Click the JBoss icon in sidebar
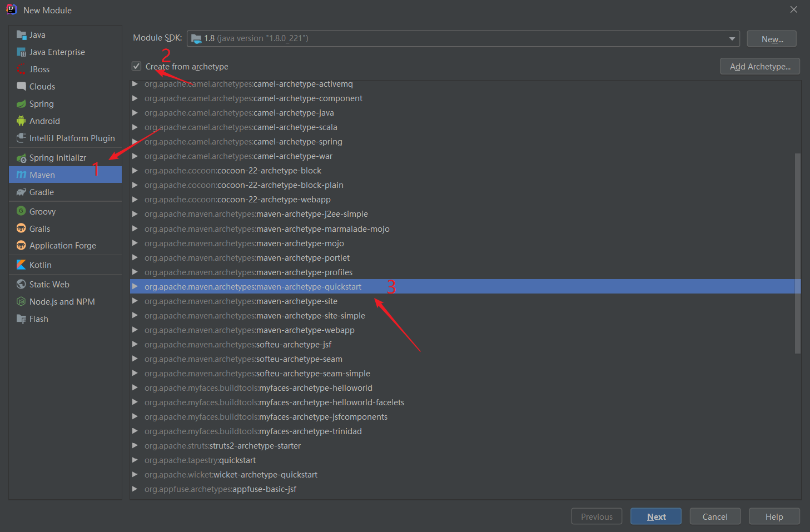The width and height of the screenshot is (810, 532). [21, 69]
